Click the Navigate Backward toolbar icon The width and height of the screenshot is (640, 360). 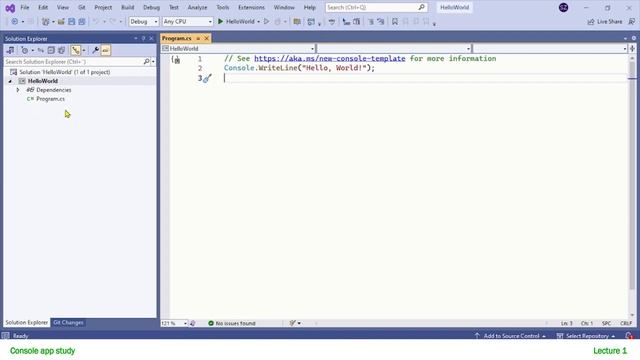pyautogui.click(x=15, y=22)
